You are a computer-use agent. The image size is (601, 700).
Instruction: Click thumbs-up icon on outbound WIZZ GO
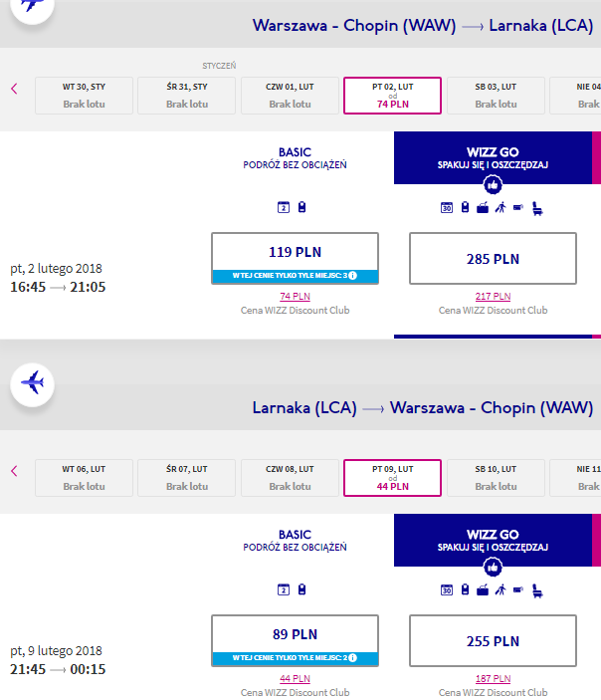493,185
